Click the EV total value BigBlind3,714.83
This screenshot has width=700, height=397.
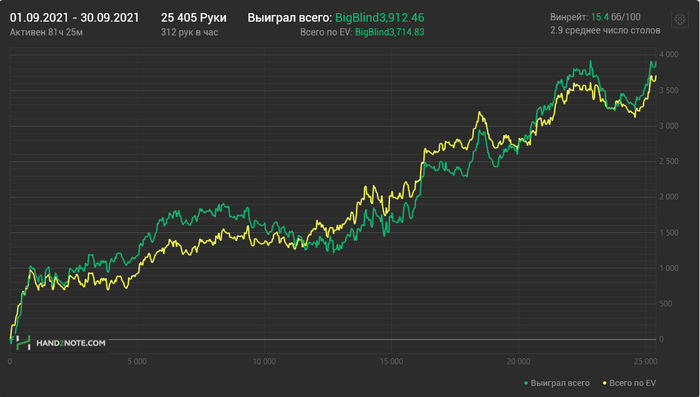pyautogui.click(x=390, y=32)
